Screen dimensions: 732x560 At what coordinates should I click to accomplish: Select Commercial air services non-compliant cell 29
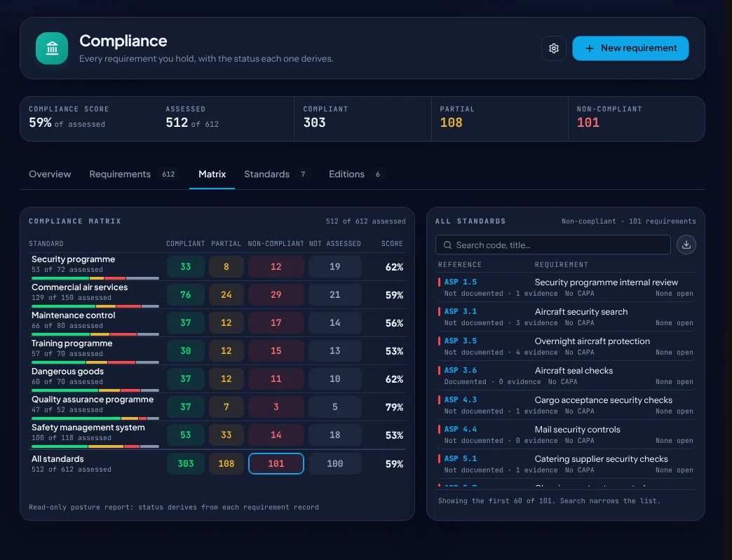click(276, 294)
